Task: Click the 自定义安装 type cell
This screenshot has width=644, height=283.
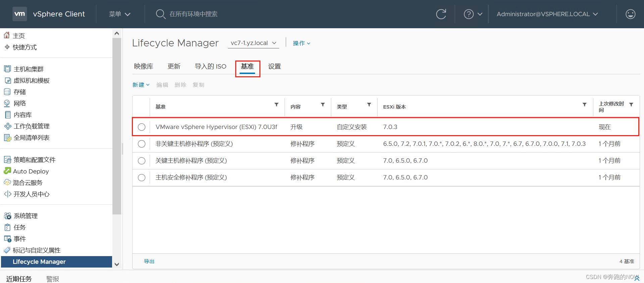Action: (352, 127)
